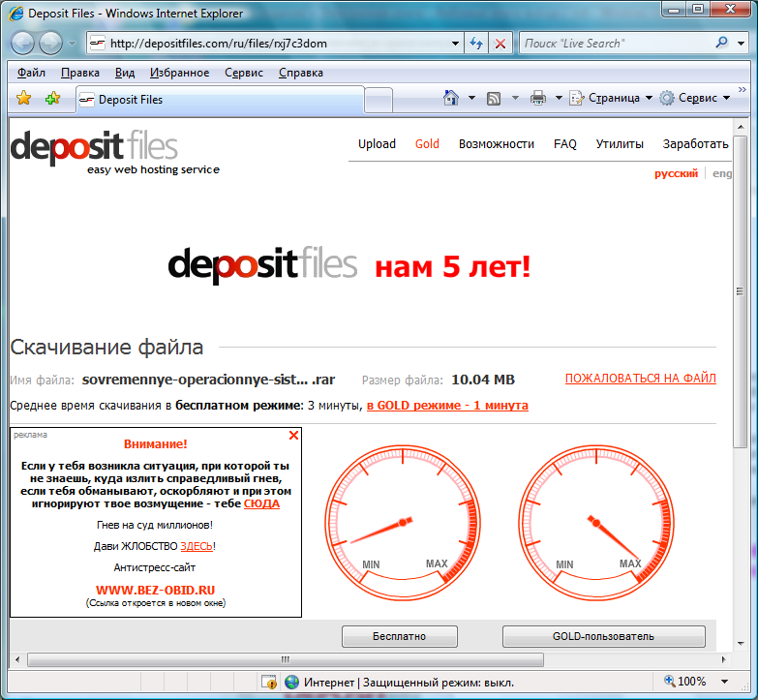Screen dimensions: 758x700
Task: Open WWW.BEZ-OBID.RU link
Action: tap(155, 591)
